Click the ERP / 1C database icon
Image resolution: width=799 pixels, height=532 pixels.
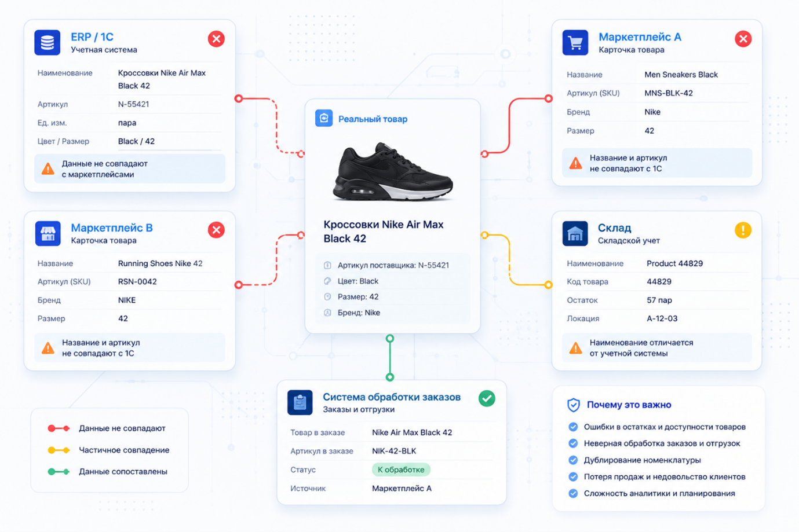[48, 42]
